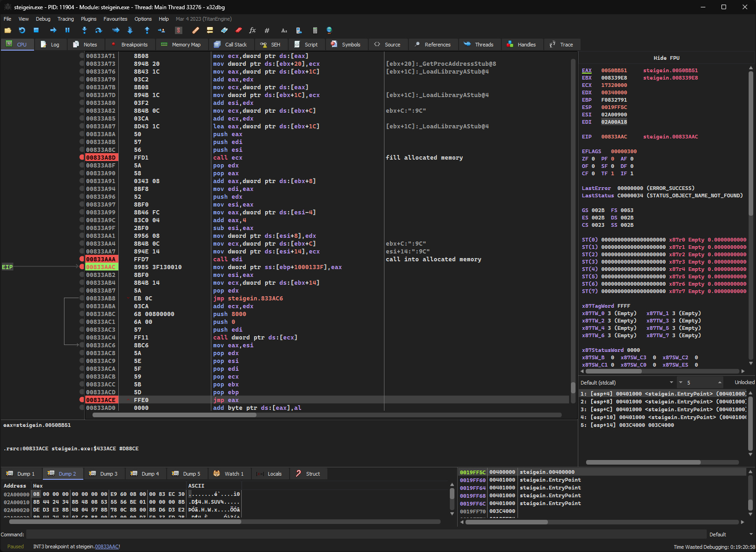Open the Plugins menu
Screen dimensions: 756x552
[88, 19]
